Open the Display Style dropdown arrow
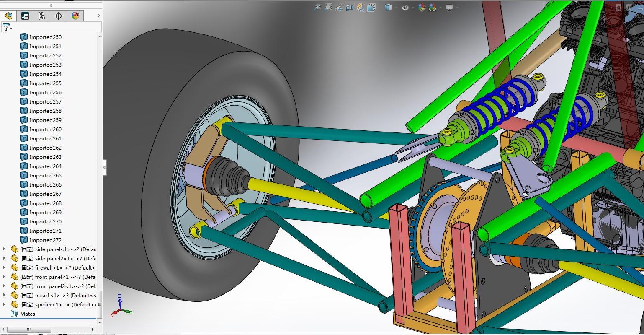 pos(396,8)
